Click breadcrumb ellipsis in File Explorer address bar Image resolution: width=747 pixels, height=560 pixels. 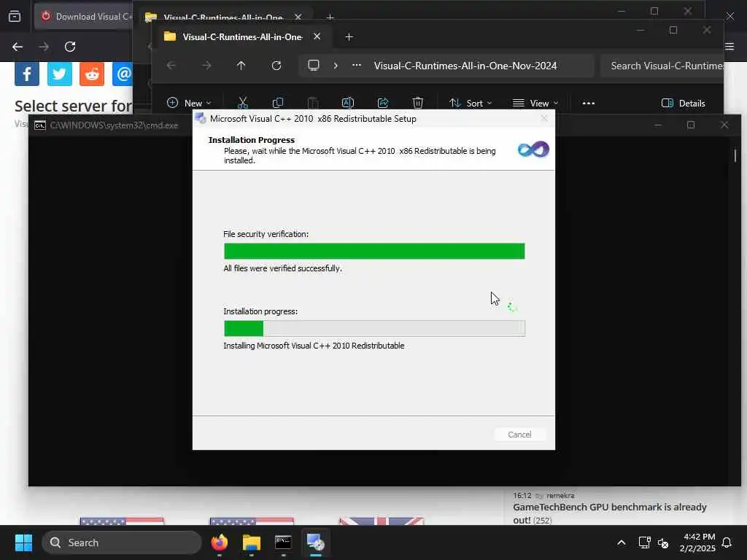[x=356, y=66]
